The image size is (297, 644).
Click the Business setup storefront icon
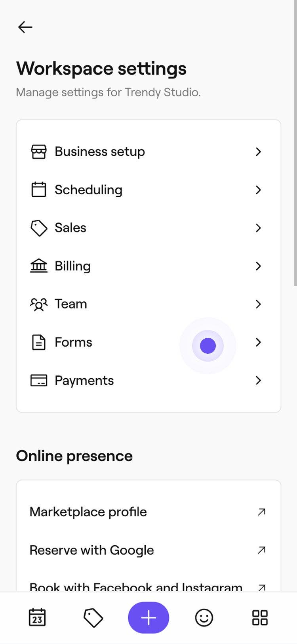coord(39,151)
